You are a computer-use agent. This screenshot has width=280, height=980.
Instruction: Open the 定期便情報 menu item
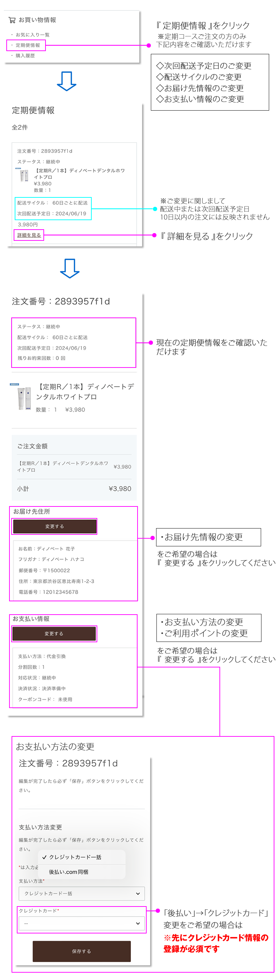click(27, 45)
